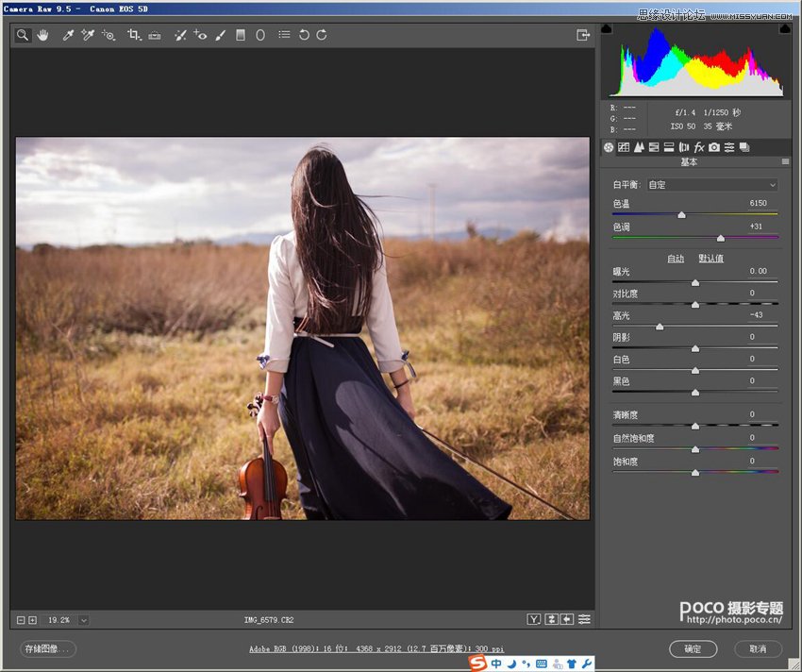
Task: Select the Graduated Filter tool
Action: coord(241,35)
